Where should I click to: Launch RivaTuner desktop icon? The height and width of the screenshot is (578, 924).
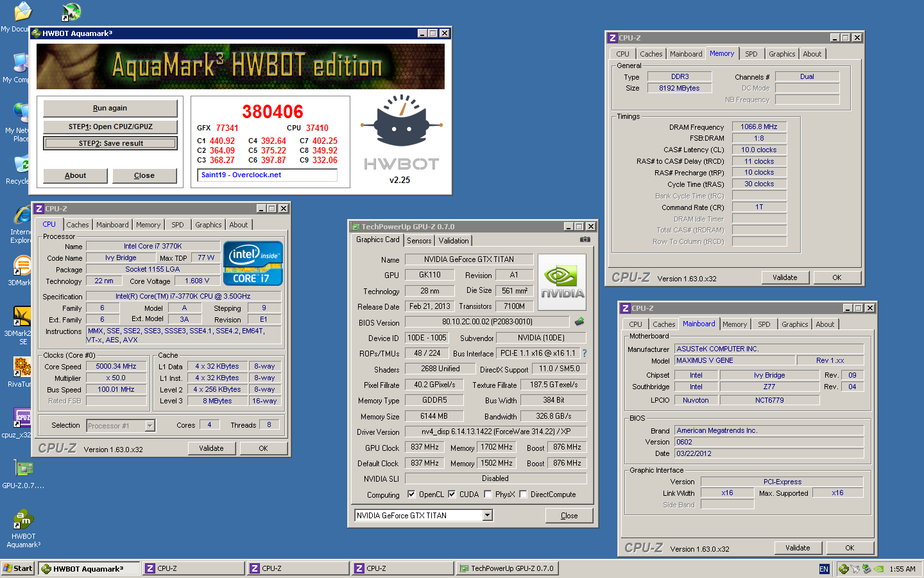click(22, 367)
